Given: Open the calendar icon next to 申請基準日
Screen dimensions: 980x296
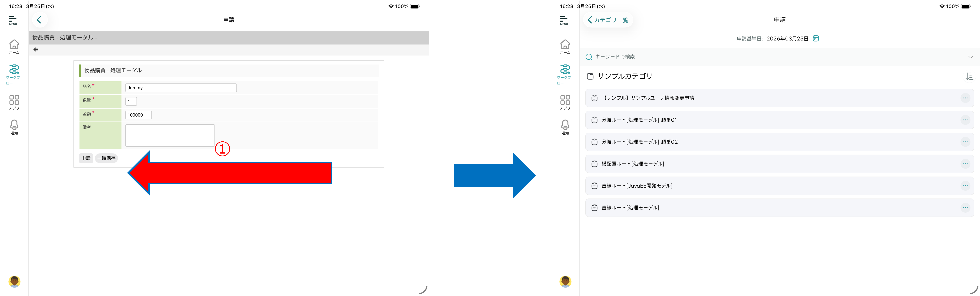Looking at the screenshot, I should click(816, 38).
